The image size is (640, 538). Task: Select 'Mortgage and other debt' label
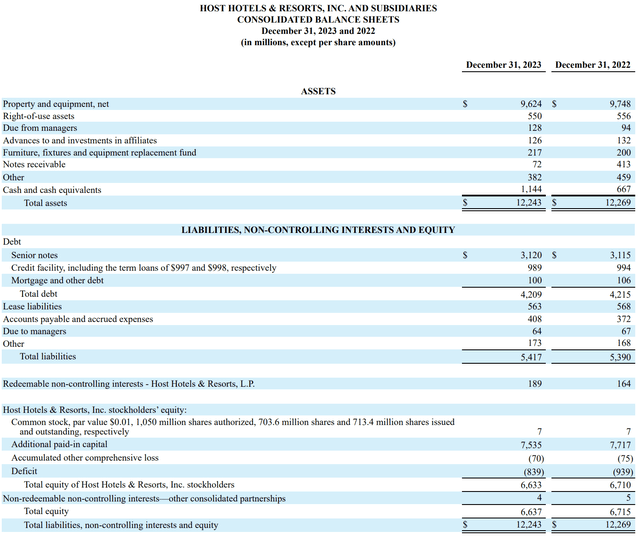pyautogui.click(x=57, y=281)
